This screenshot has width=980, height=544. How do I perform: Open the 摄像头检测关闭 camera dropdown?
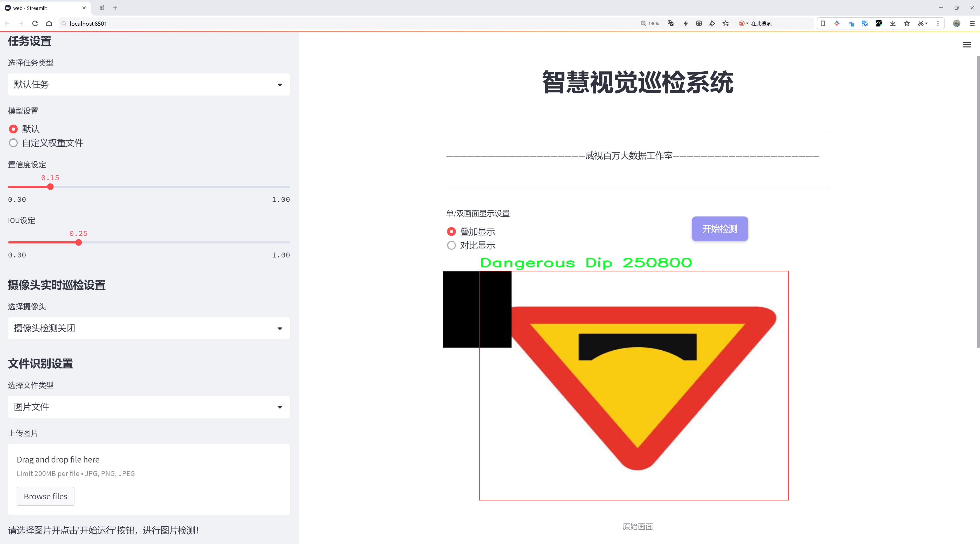pyautogui.click(x=149, y=328)
